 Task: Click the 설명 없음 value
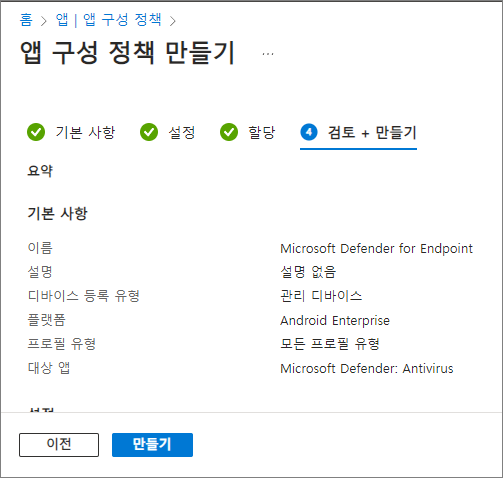[x=308, y=272]
